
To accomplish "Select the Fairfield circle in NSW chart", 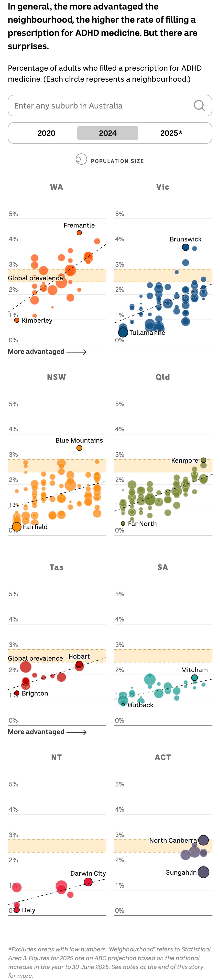I will [17, 526].
